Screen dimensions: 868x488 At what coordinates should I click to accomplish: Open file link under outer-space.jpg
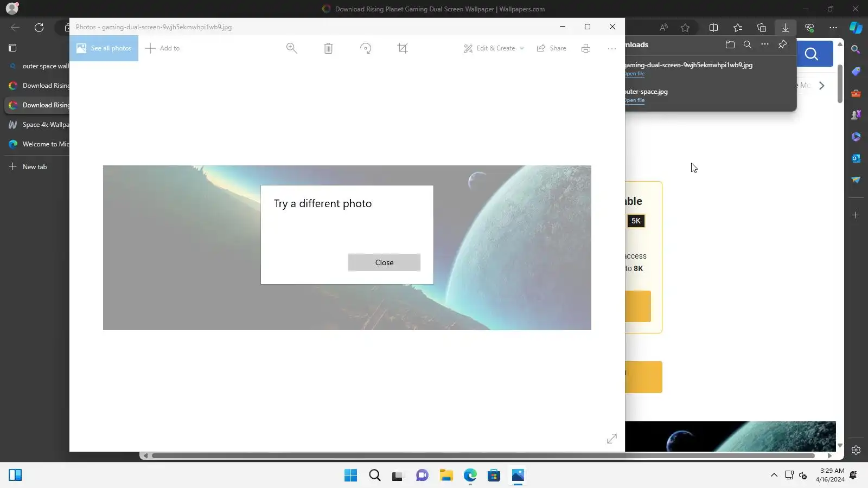[x=635, y=100]
